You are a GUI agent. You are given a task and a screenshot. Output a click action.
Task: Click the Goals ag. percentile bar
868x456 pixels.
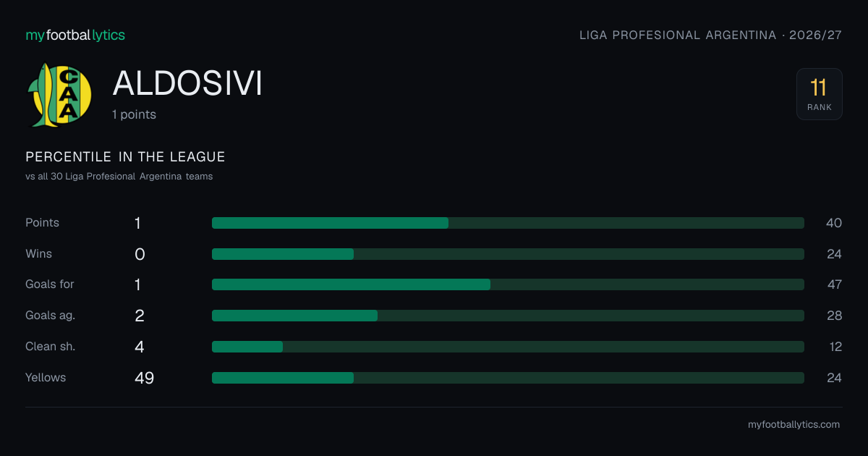508,316
